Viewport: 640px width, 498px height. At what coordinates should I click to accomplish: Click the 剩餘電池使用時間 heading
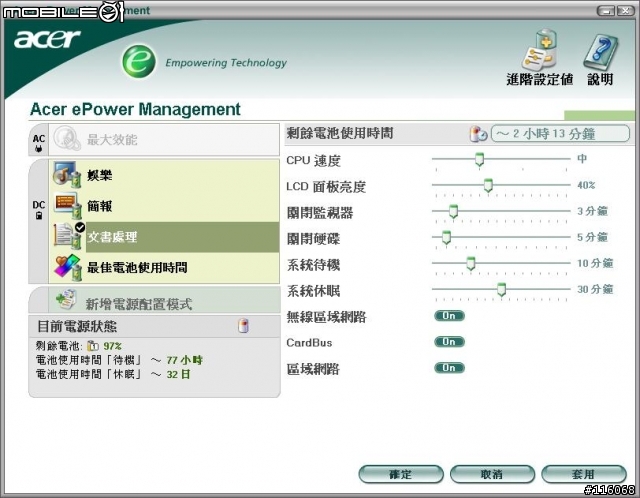(x=340, y=133)
